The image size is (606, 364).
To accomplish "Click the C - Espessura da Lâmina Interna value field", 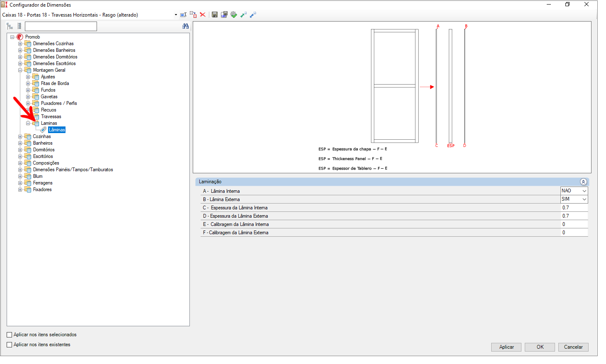I will point(574,208).
